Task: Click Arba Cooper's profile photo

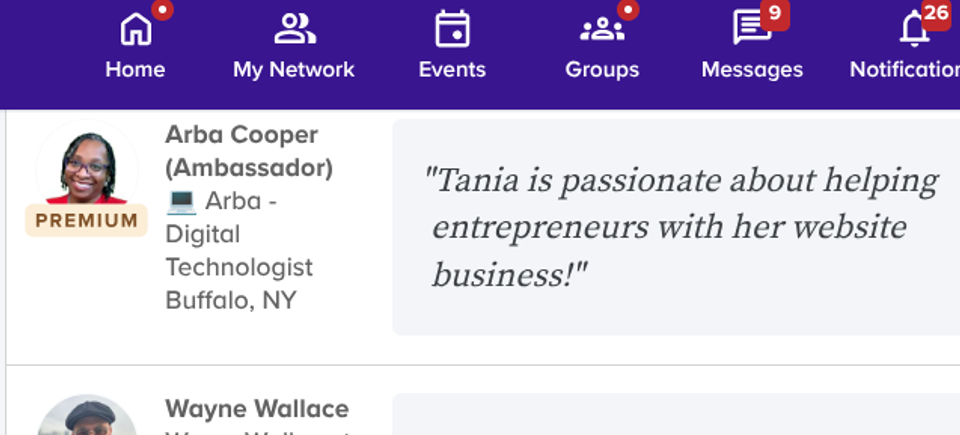Action: point(87,164)
